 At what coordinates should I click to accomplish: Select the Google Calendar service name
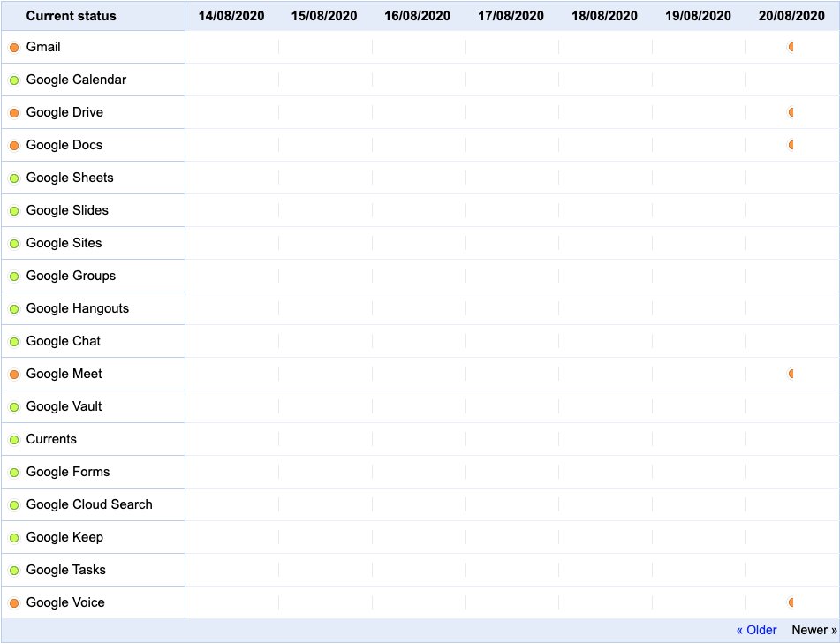pos(76,80)
